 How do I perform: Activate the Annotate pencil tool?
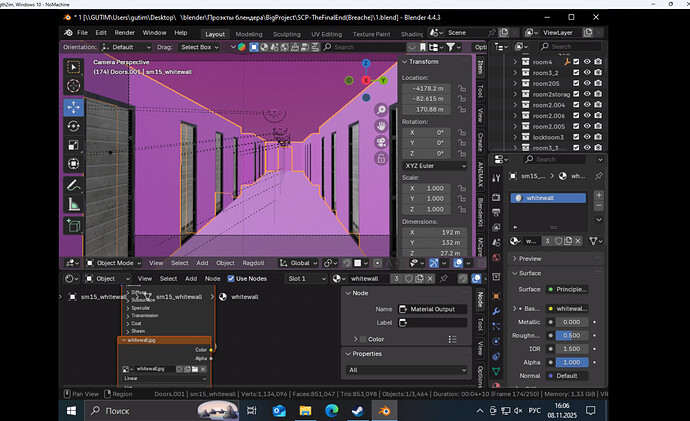point(73,186)
